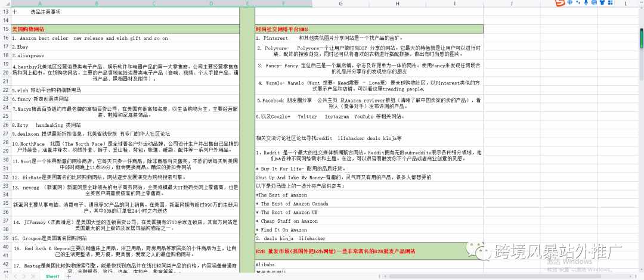Image resolution: width=644 pixels, height=280 pixels.
Task: Select cell '6.fancy 新奇创意类网站'
Action: (x=125, y=99)
